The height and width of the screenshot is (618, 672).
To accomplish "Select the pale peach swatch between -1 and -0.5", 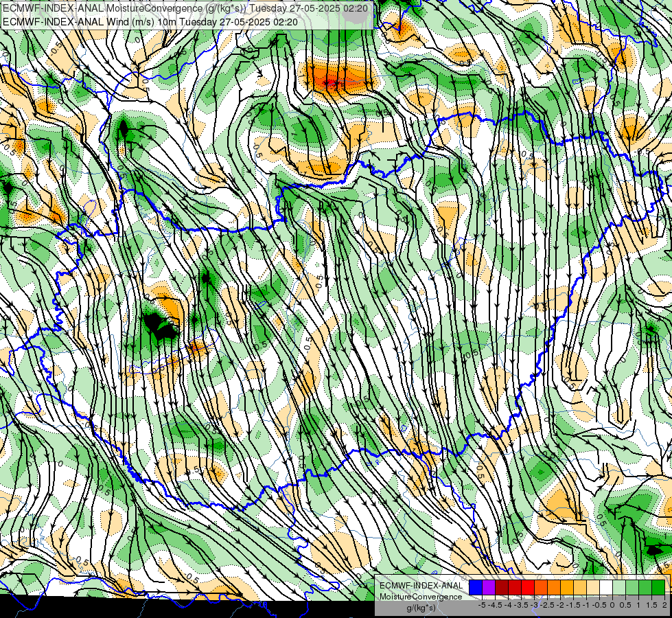I will tap(593, 588).
